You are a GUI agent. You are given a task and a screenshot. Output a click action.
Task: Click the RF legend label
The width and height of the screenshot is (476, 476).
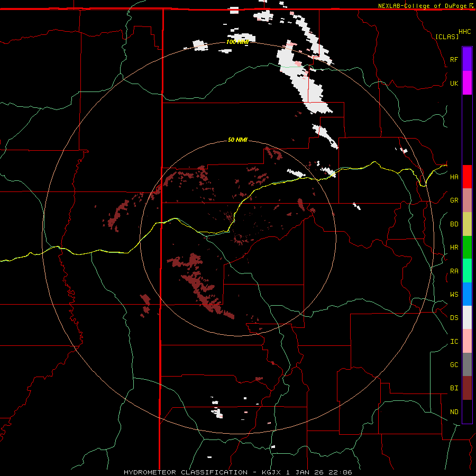tap(454, 59)
